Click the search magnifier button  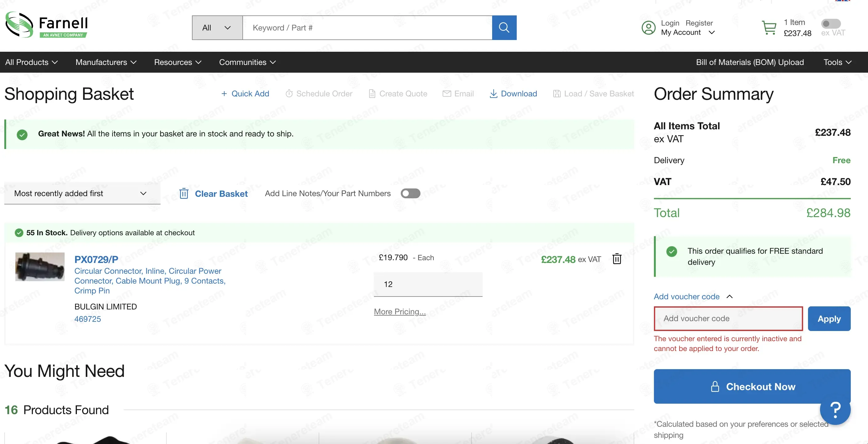[x=504, y=28]
